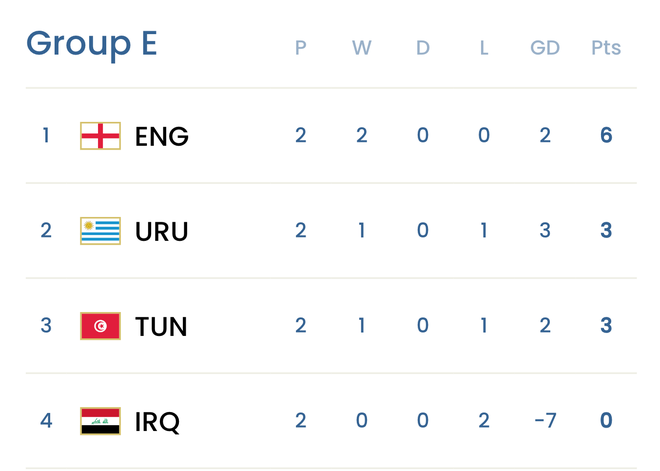The image size is (660, 471).
Task: Click the W column header
Action: click(x=361, y=48)
